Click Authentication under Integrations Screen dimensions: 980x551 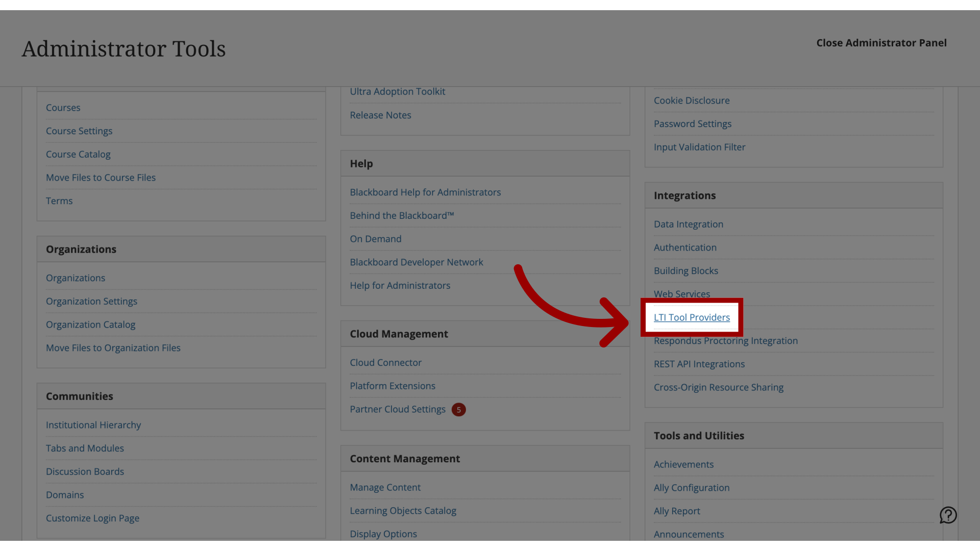pos(685,247)
